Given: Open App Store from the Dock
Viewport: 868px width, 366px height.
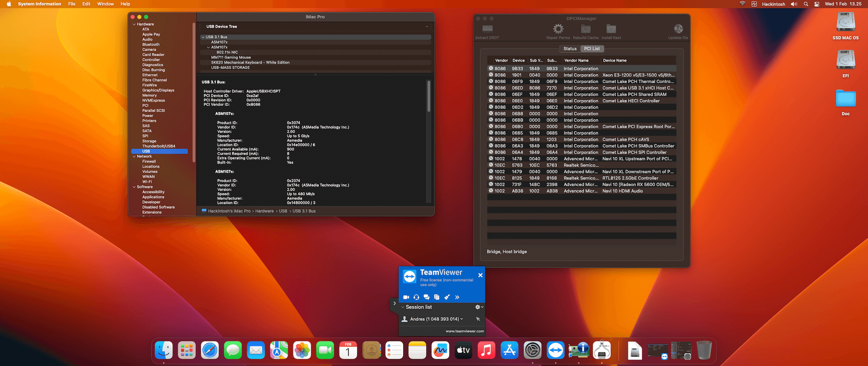Looking at the screenshot, I should (509, 350).
